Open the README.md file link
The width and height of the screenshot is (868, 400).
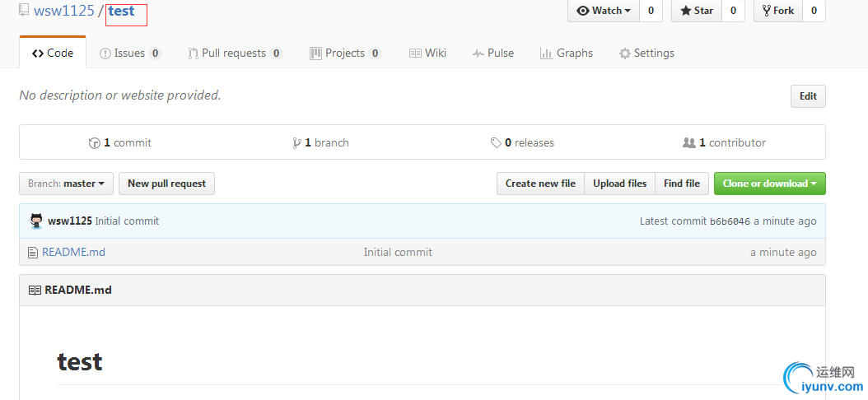click(73, 253)
